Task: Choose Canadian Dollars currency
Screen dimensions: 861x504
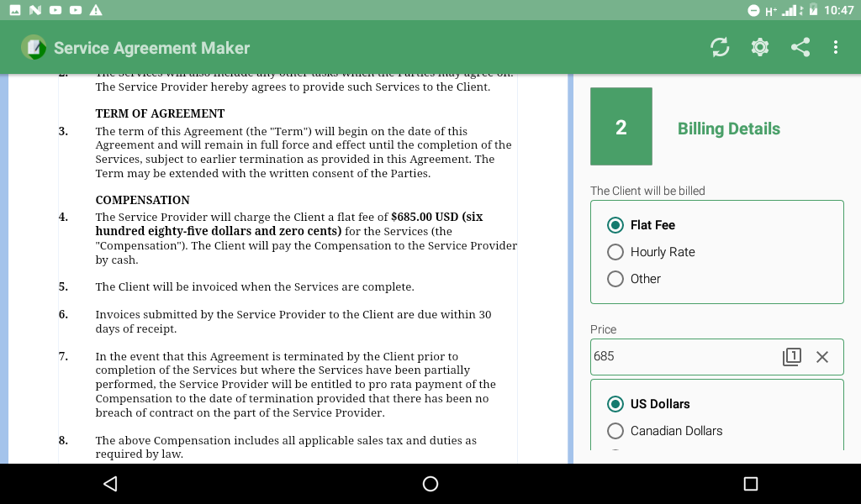Action: (665, 431)
